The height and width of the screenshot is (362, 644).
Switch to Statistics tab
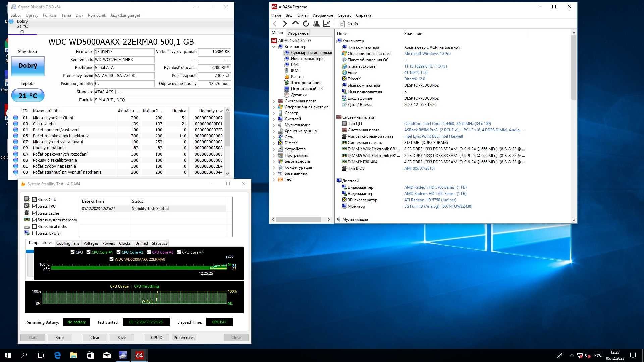(x=159, y=243)
